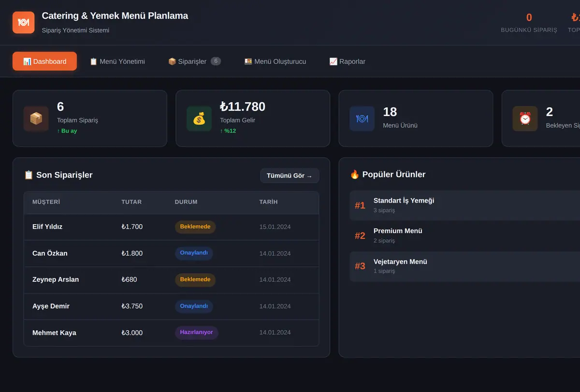Viewport: 580px width, 392px height.
Task: Click the alarm clock icon on pending orders card
Action: tap(525, 118)
